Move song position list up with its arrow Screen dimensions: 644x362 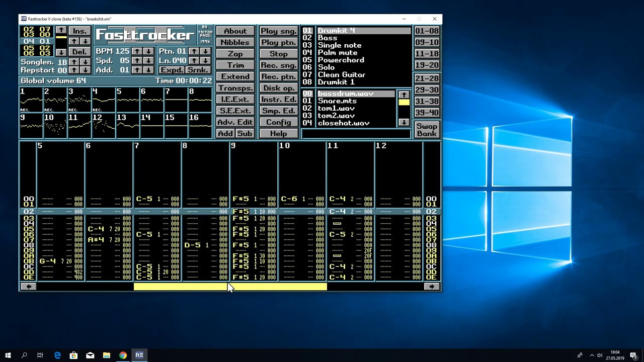tap(61, 31)
